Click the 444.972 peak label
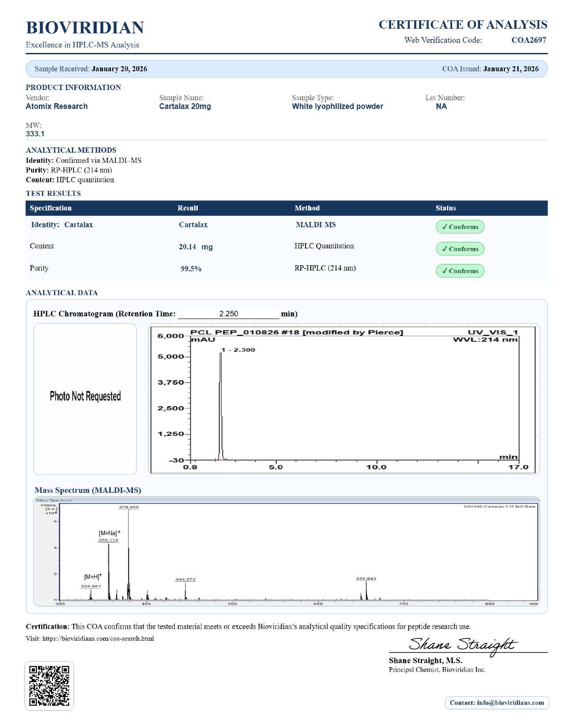Screen dimensions: 563x728 click(185, 579)
